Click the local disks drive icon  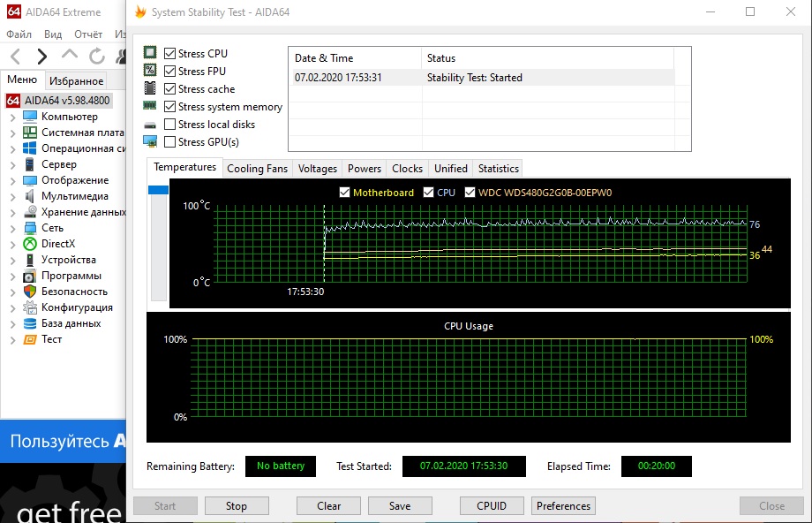150,125
